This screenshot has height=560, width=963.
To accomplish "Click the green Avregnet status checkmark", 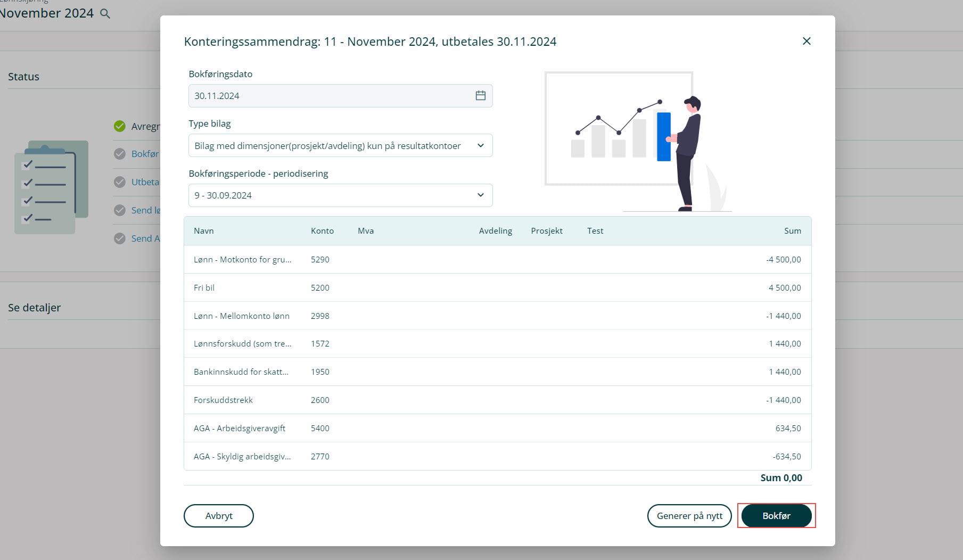I will [x=120, y=126].
